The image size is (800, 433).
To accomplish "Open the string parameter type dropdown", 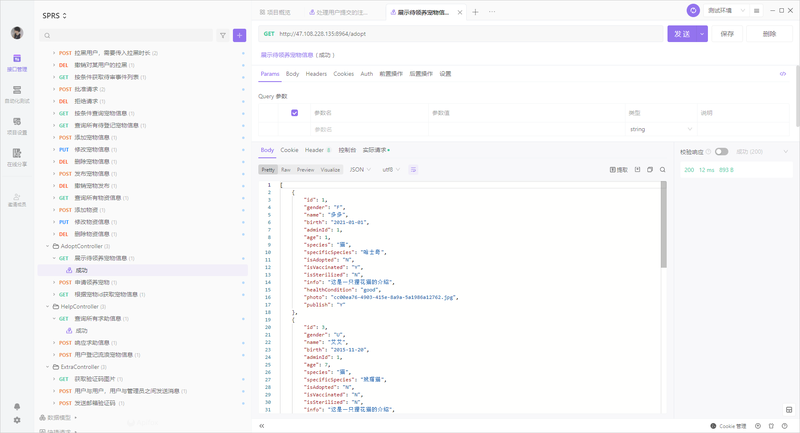I will [661, 130].
